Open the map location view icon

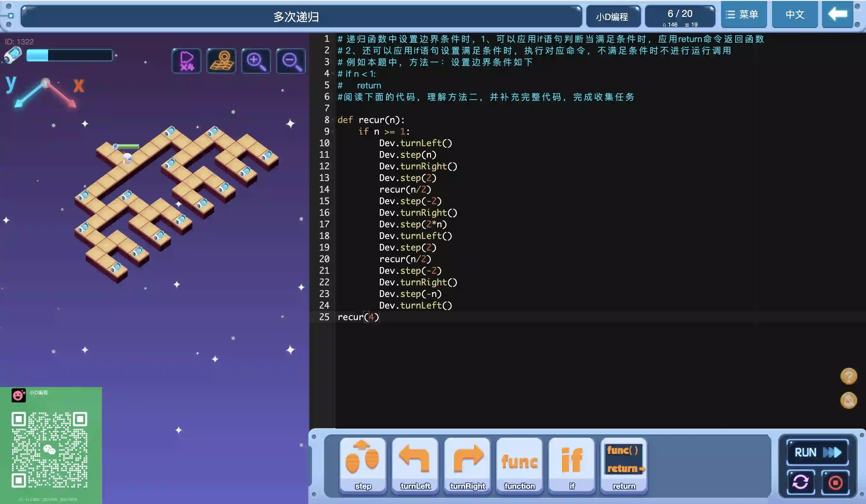click(221, 61)
